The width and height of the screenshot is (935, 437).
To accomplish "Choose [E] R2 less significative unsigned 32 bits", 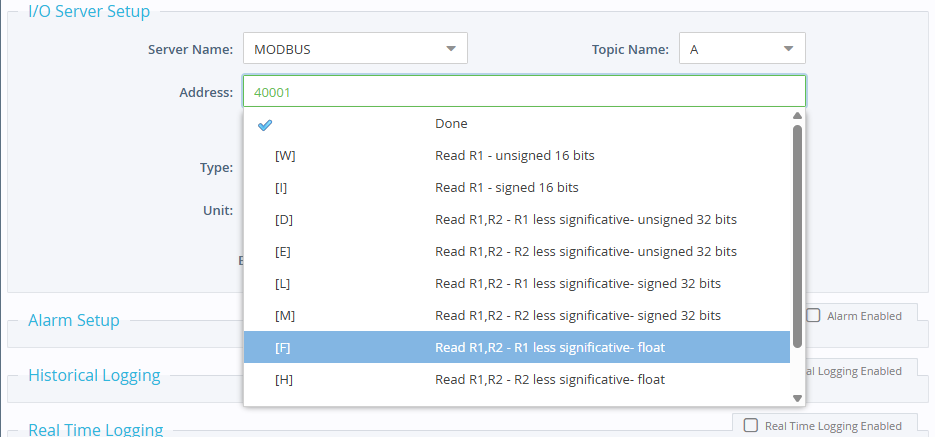I will click(x=517, y=252).
